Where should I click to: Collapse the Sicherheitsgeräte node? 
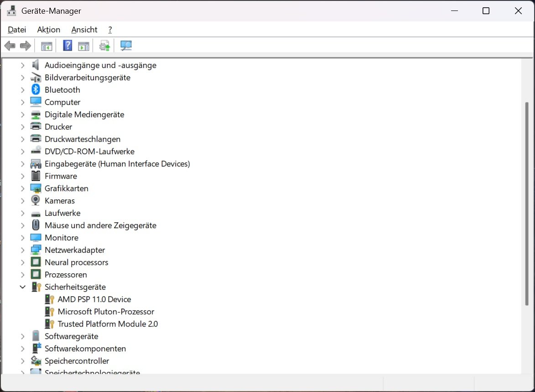pyautogui.click(x=22, y=287)
